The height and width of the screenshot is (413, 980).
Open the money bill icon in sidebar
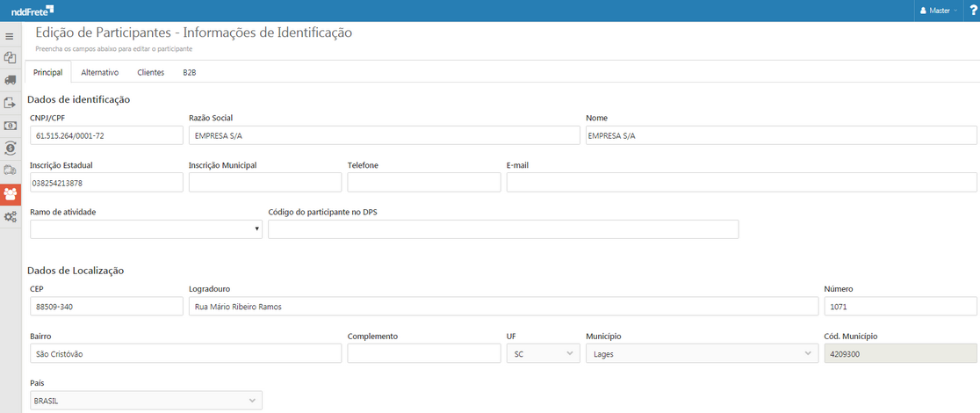pos(10,126)
